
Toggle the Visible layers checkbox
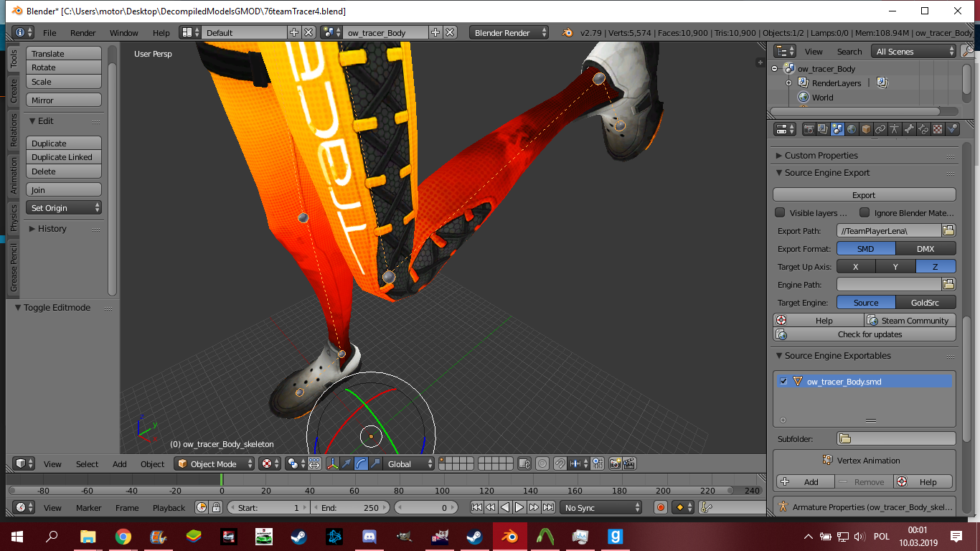coord(780,212)
